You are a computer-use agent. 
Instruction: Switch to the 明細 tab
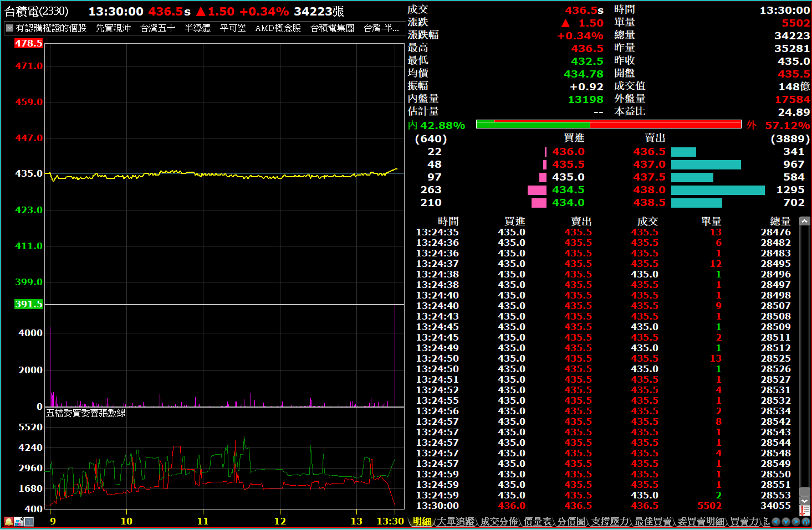pos(422,521)
